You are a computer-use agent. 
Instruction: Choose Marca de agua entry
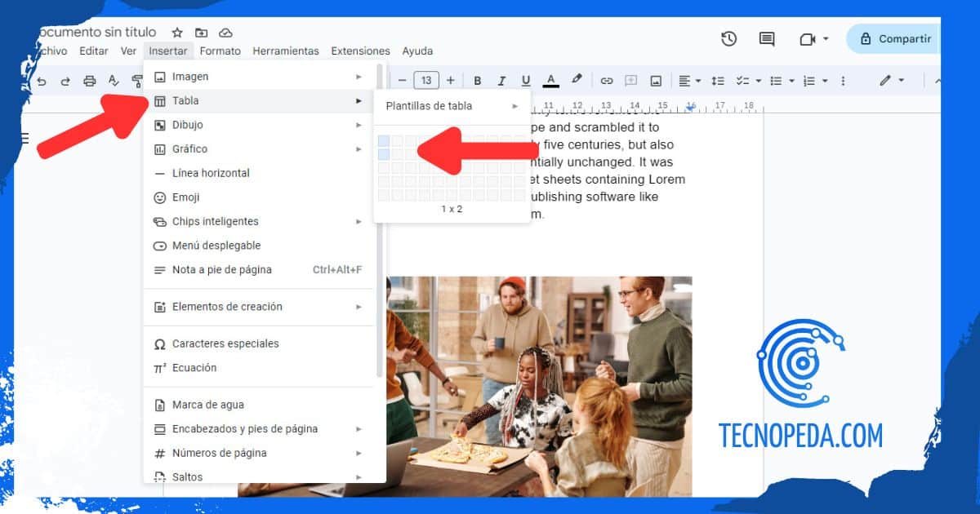(x=259, y=405)
